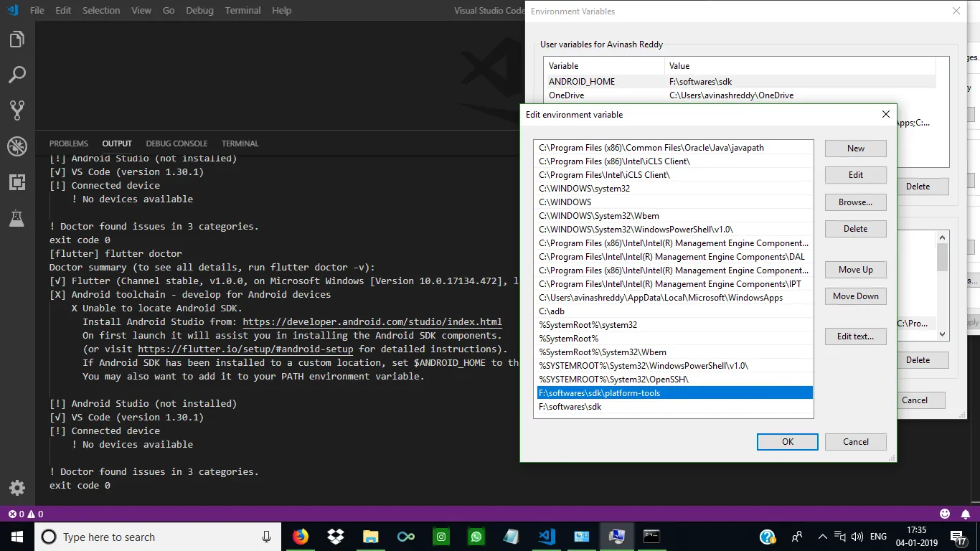The image size is (980, 551).
Task: Click the smiley feedback icon in the status bar
Action: 944,514
